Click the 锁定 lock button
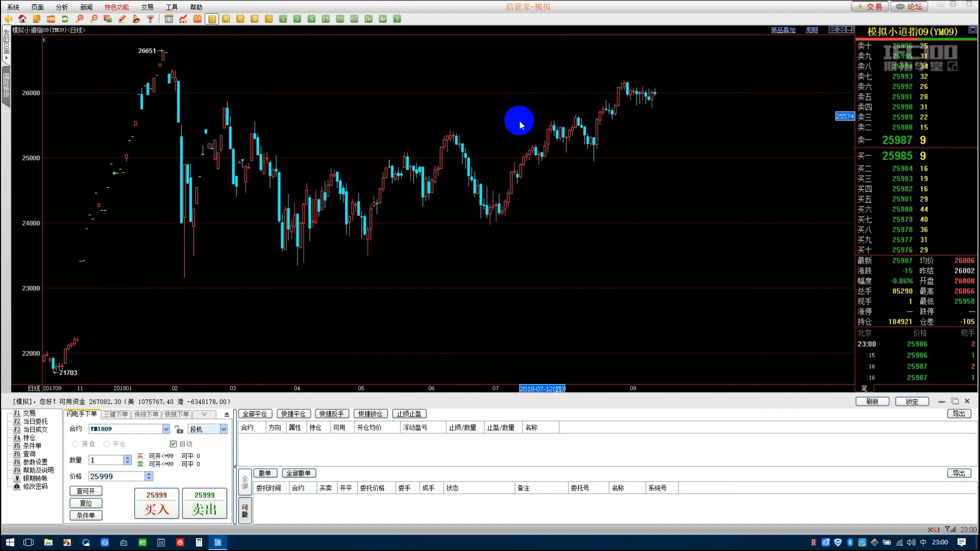The height and width of the screenshot is (551, 980). point(912,402)
